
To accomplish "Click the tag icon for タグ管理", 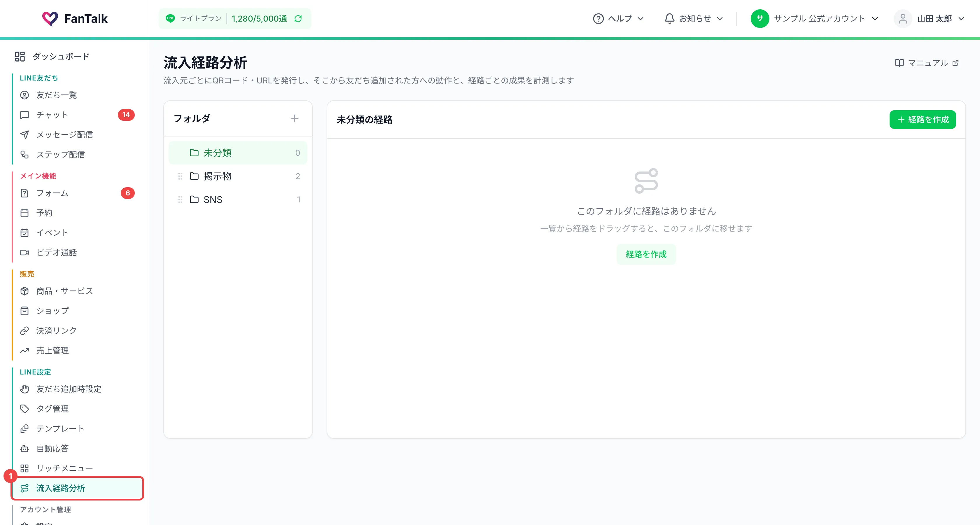I will [x=24, y=409].
